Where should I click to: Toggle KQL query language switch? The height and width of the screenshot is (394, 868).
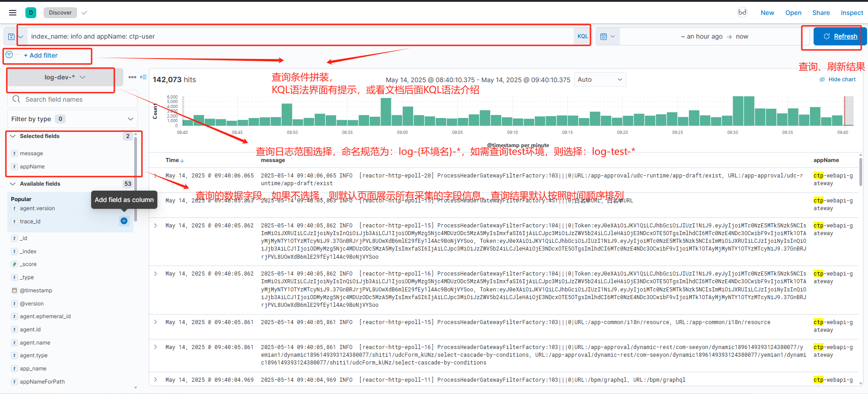[x=583, y=36]
